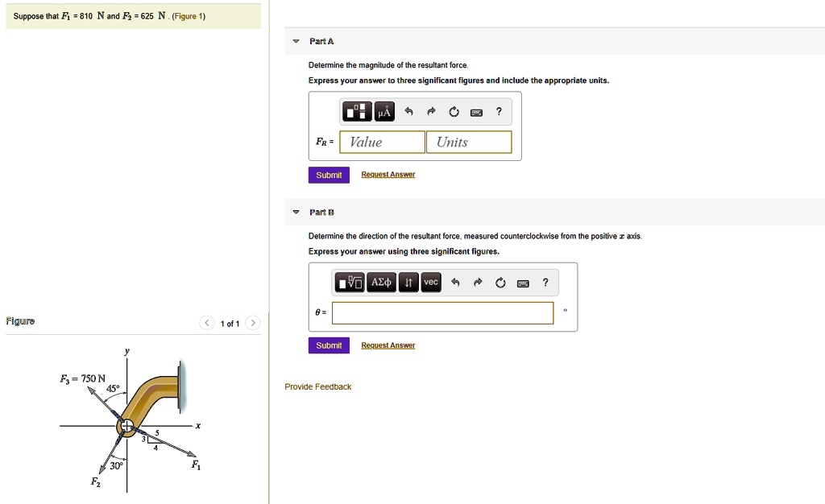Click the redo arrow in Part A toolbar
Image resolution: width=825 pixels, height=504 pixels.
pyautogui.click(x=432, y=111)
